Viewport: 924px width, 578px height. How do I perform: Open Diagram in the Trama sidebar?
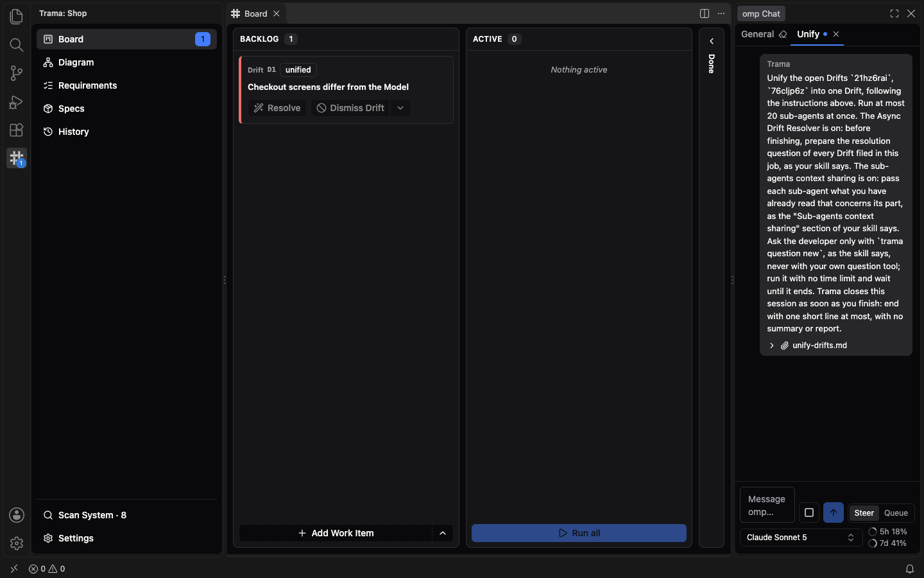(x=126, y=62)
